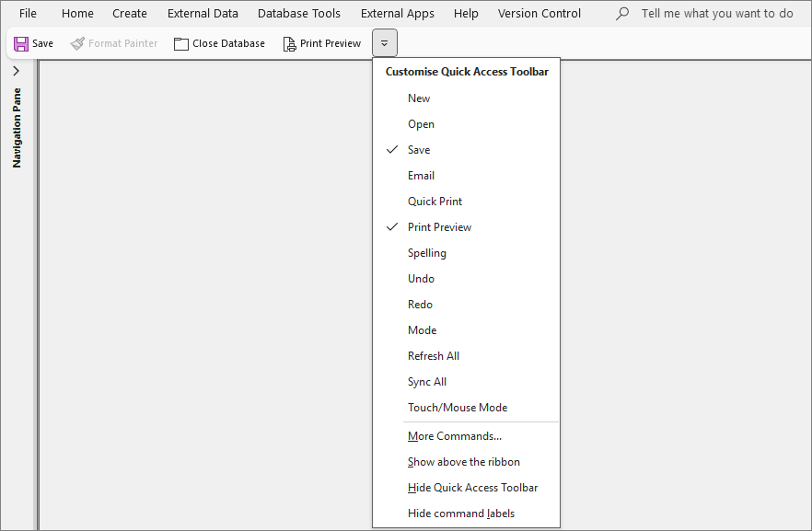Screen dimensions: 812x531
Task: Enable Undo in the customise menu
Action: point(466,279)
